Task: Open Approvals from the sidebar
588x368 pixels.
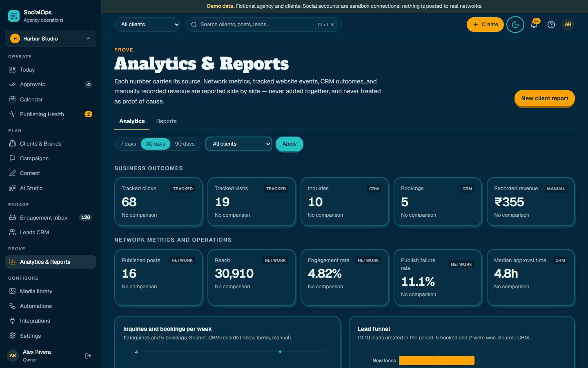Action: point(51,84)
